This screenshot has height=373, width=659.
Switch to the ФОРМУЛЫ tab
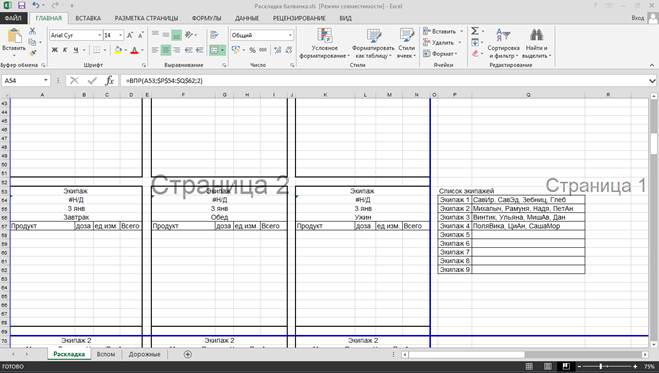point(206,18)
